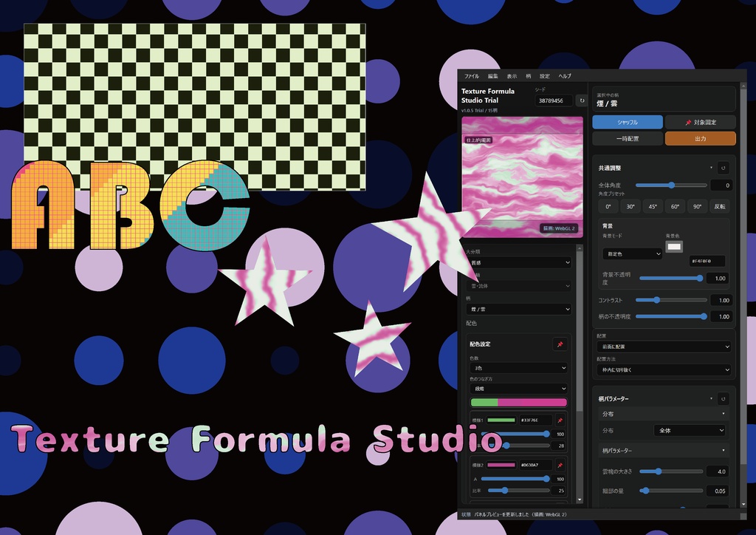
Task: Open the 背景色 color swatch
Action: (x=674, y=247)
